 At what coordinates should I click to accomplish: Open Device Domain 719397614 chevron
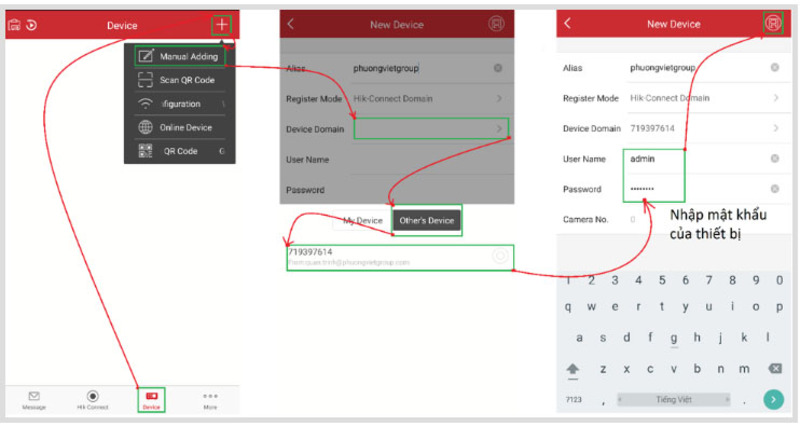(775, 129)
